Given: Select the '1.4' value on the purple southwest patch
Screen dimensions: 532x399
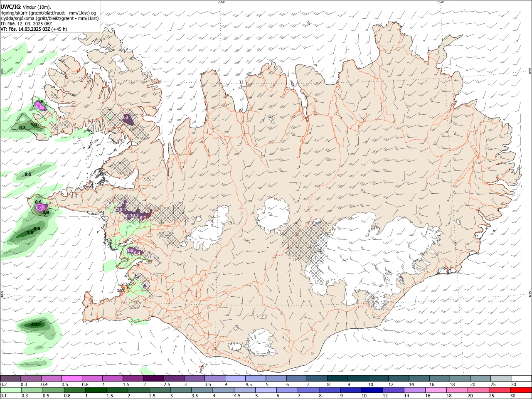Looking at the screenshot, I should tap(130, 251).
